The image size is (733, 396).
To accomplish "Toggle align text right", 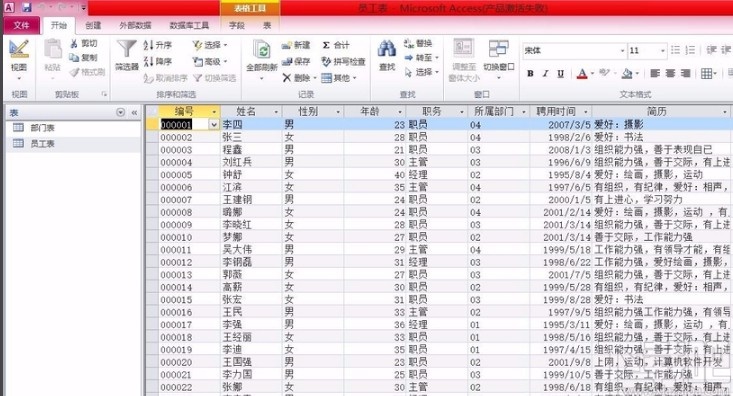I will [685, 73].
